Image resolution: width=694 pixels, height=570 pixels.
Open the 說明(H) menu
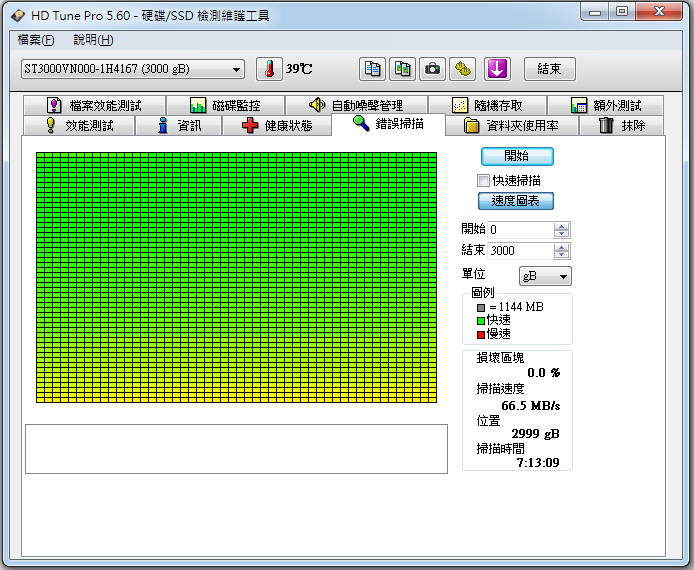pyautogui.click(x=93, y=40)
